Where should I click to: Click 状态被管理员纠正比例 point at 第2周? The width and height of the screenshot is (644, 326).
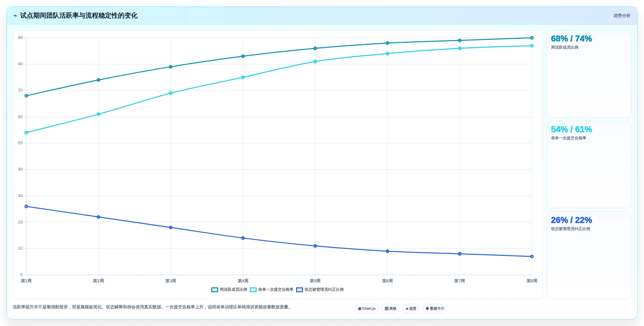click(98, 217)
